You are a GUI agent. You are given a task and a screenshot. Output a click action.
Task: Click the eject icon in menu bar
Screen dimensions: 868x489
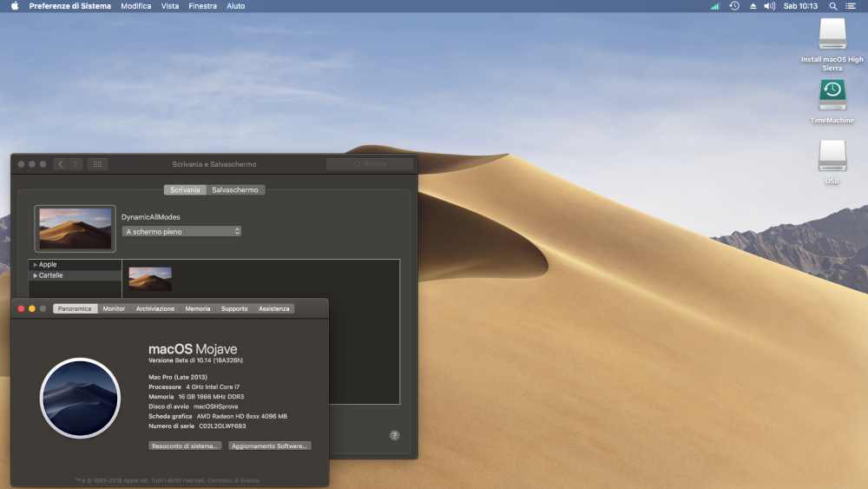(x=753, y=6)
